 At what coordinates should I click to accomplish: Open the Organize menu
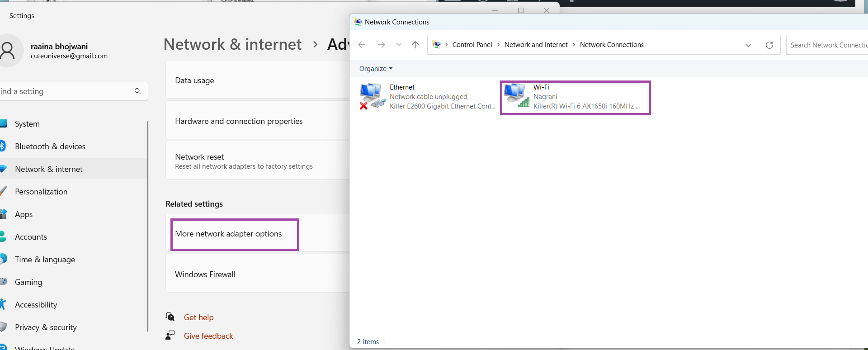pos(376,69)
